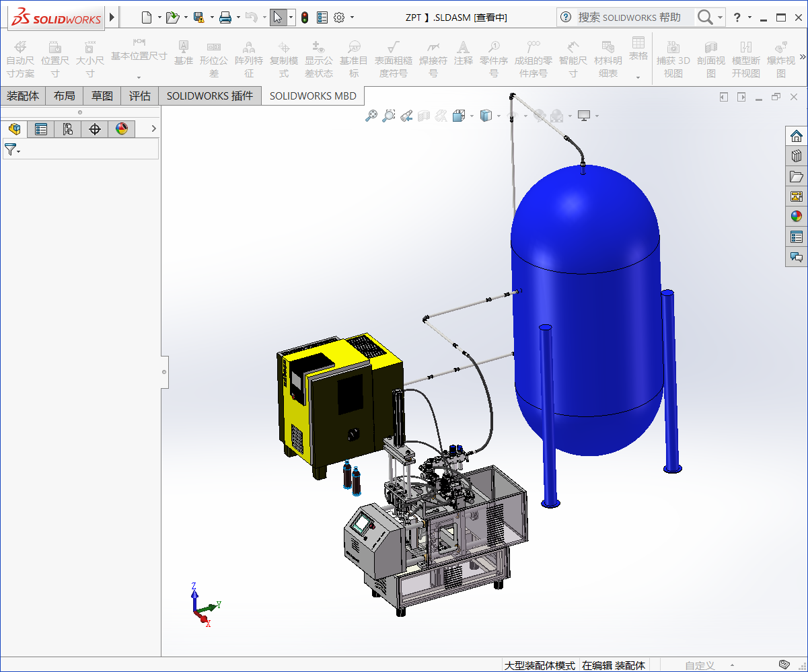Click the search magnifier button

[x=704, y=16]
